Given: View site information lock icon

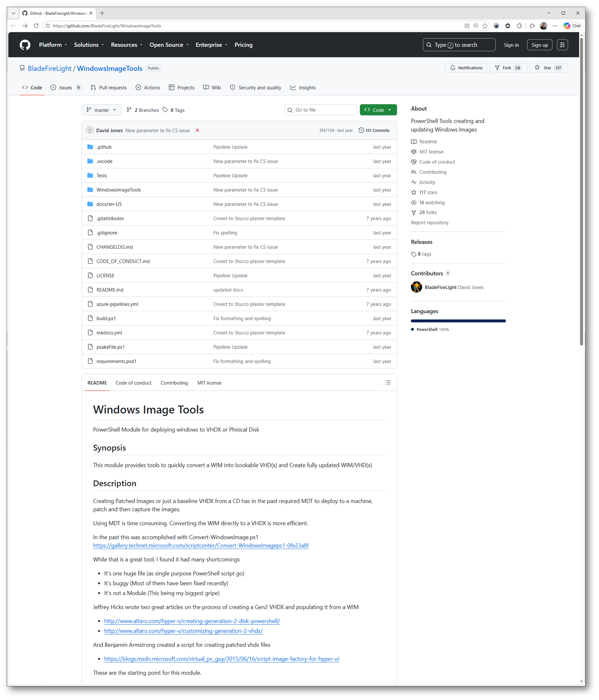Looking at the screenshot, I should [x=48, y=26].
